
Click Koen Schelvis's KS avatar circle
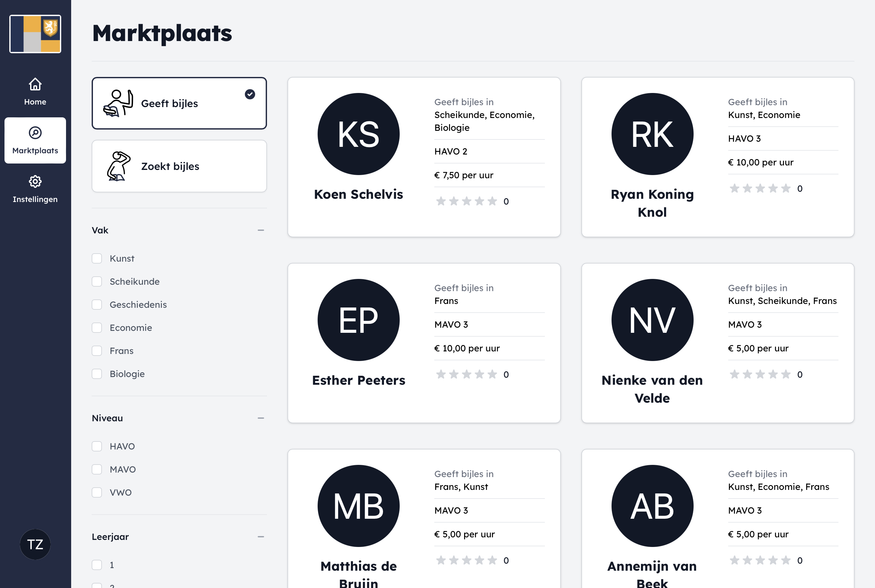358,134
